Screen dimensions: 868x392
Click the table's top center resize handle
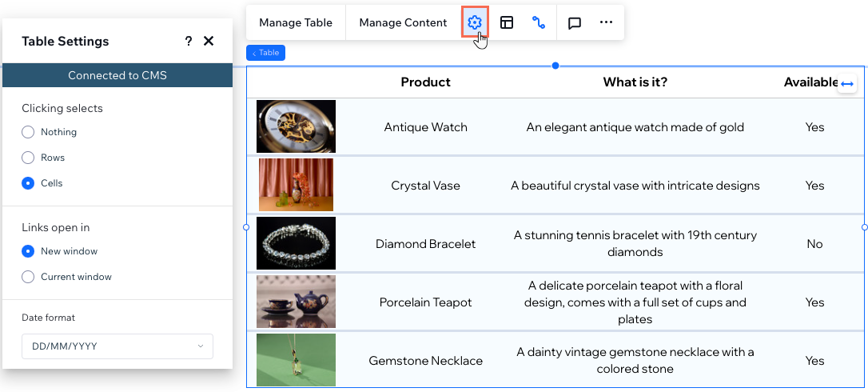(x=555, y=66)
